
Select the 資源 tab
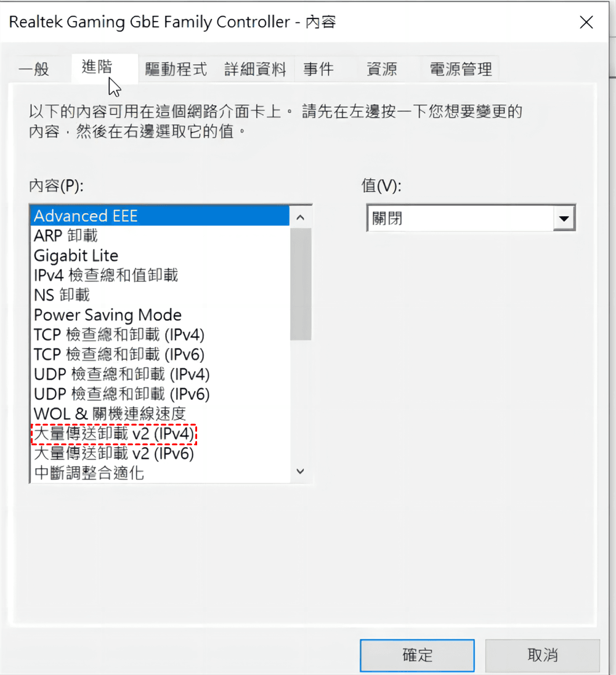(381, 69)
